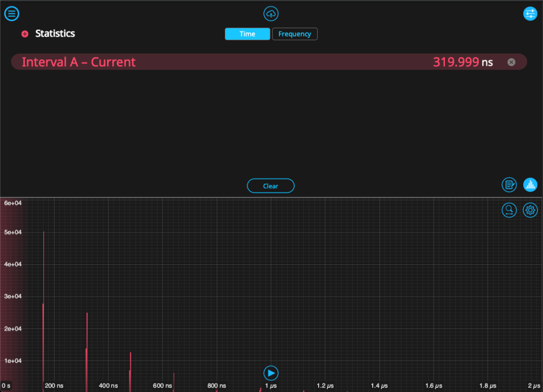Click the Statistics heading
This screenshot has height=392, width=543.
click(55, 33)
